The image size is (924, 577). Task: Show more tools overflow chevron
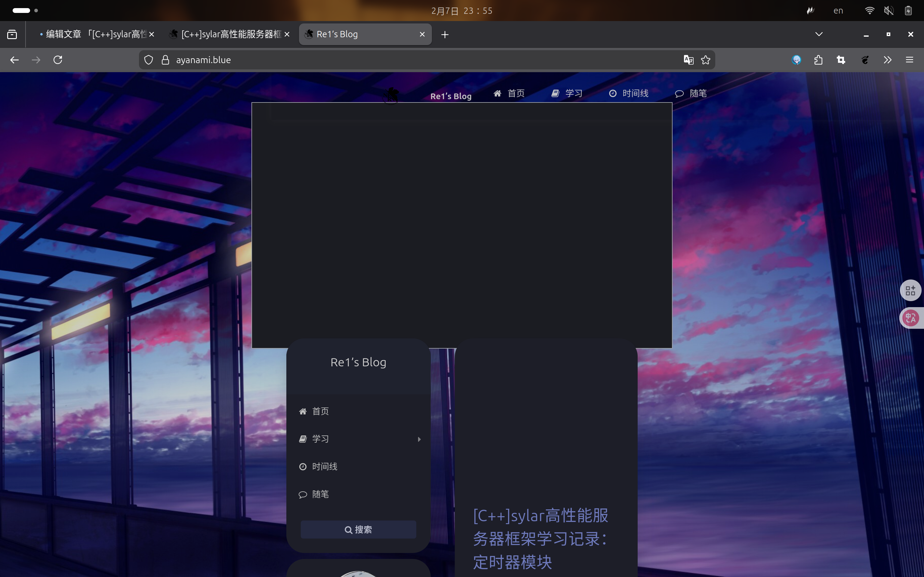point(887,60)
